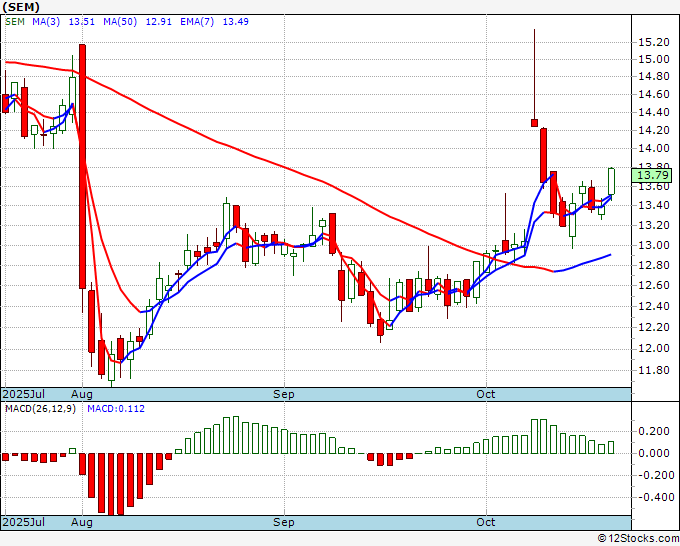The image size is (680, 546).
Task: Click Aug on the MACD panel time axis
Action: coord(82,522)
